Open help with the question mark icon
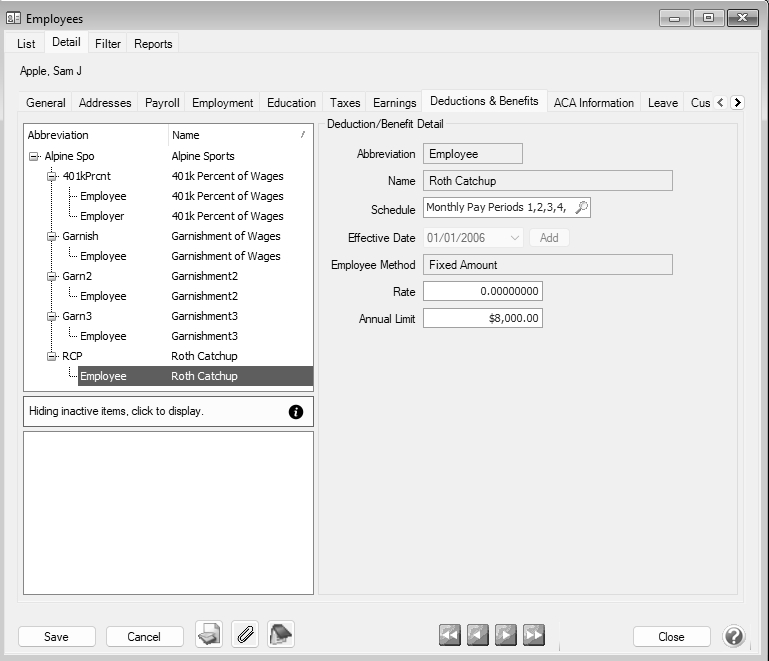769x661 pixels. [734, 636]
